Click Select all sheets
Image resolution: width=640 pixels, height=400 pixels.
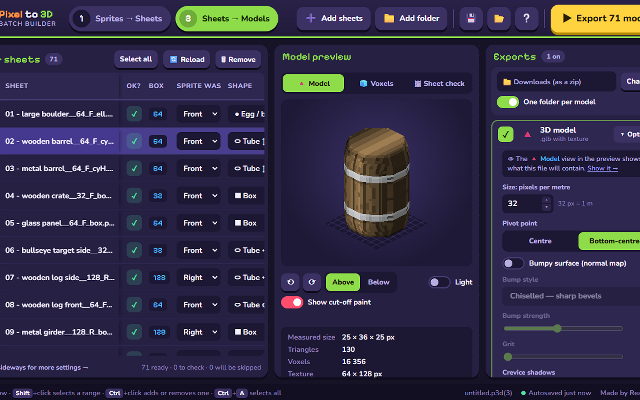pos(136,59)
